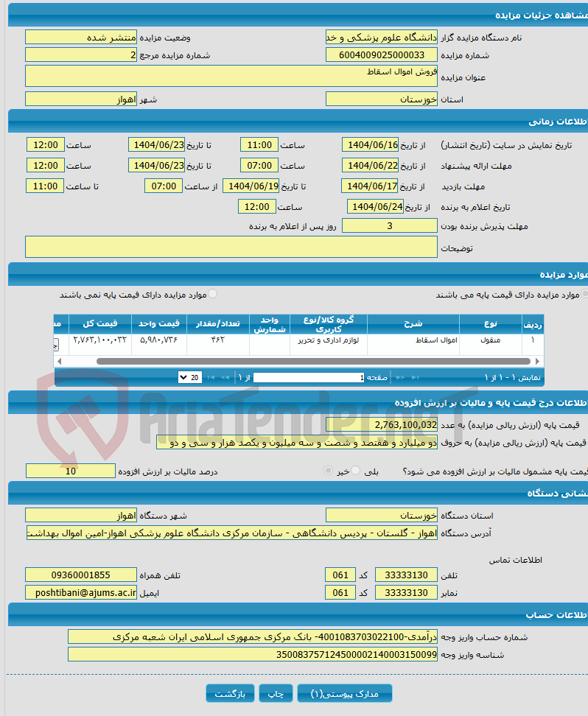588x716 pixels.
Task: Click the deposit ID field 350083757124...
Action: click(x=253, y=654)
